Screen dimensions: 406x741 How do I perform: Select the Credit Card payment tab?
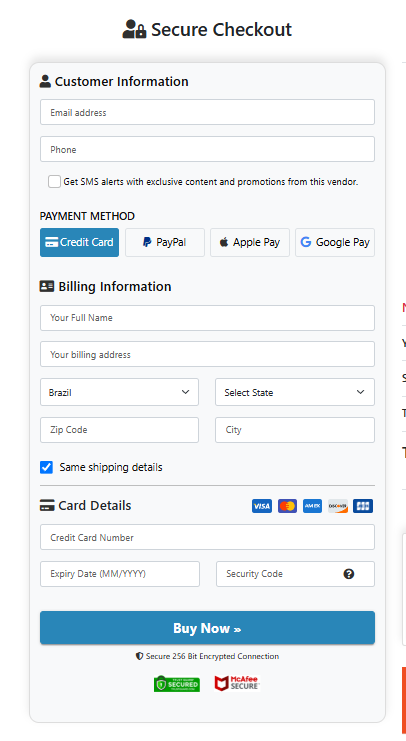(x=79, y=242)
